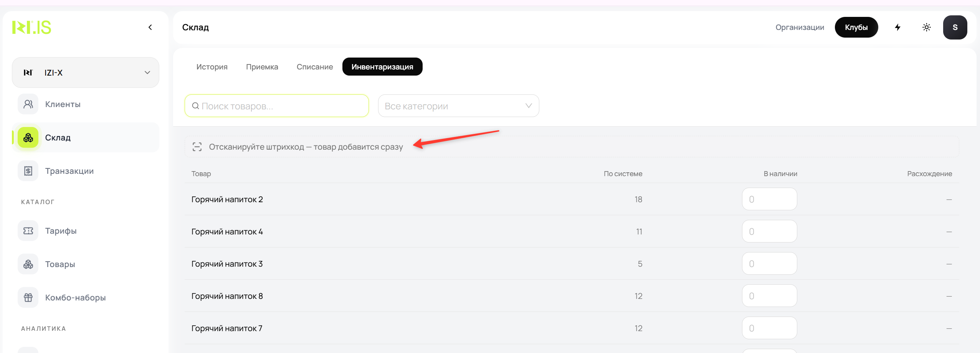
Task: Click the search magnifier icon
Action: coord(195,106)
